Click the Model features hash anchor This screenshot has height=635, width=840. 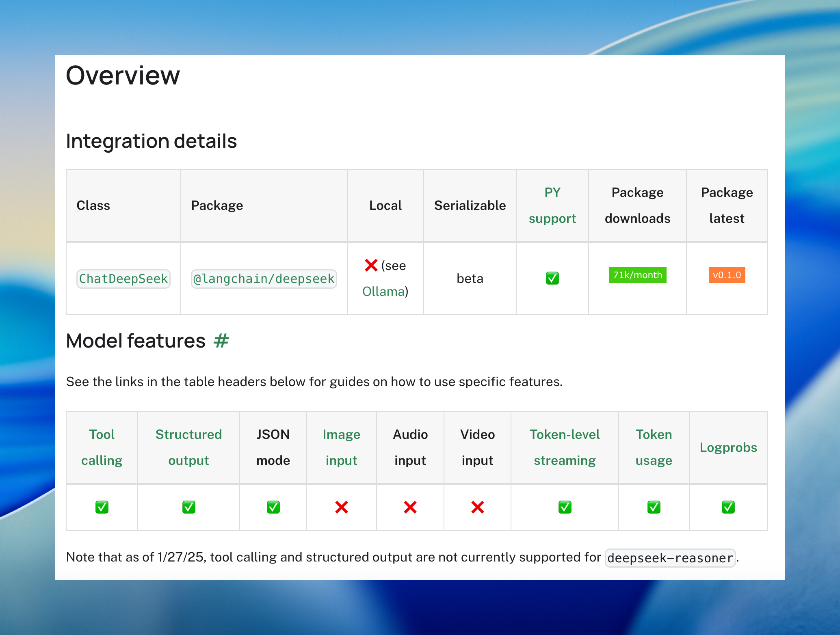[x=221, y=341]
